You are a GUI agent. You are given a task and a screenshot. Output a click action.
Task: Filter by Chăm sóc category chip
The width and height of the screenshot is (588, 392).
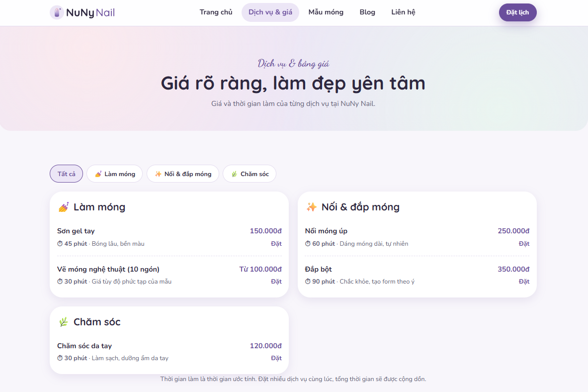250,174
